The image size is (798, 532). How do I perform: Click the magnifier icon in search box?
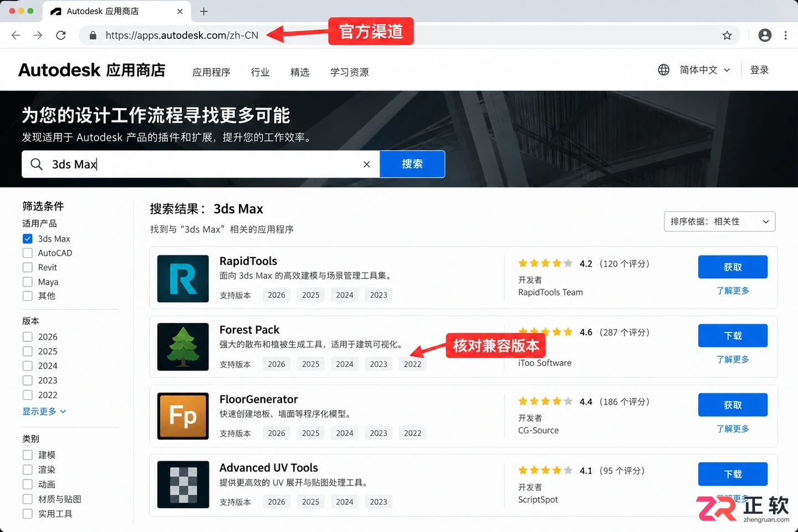click(x=37, y=164)
